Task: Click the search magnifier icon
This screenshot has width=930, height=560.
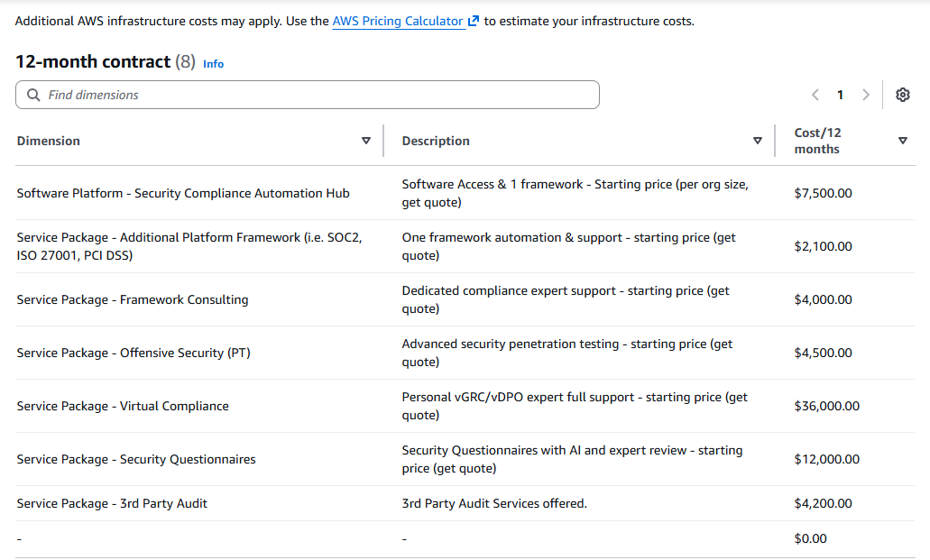Action: (x=33, y=95)
